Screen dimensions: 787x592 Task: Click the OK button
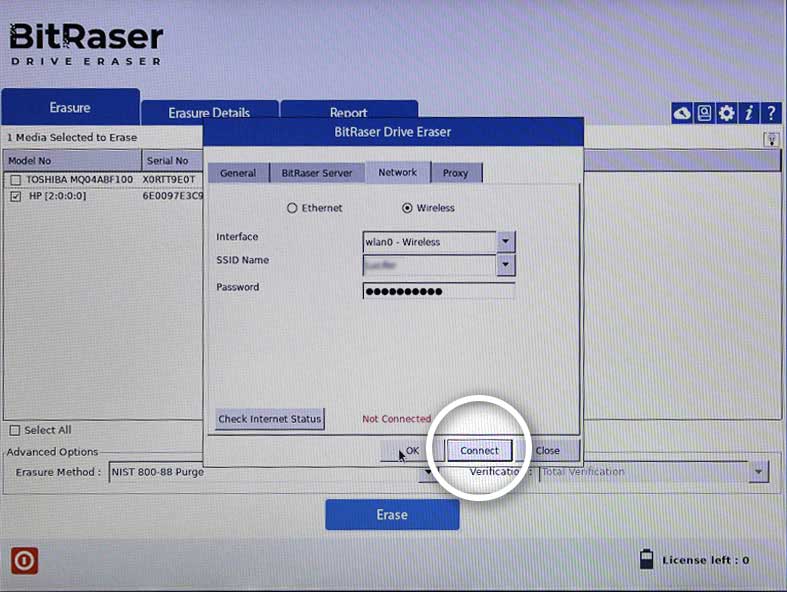412,450
